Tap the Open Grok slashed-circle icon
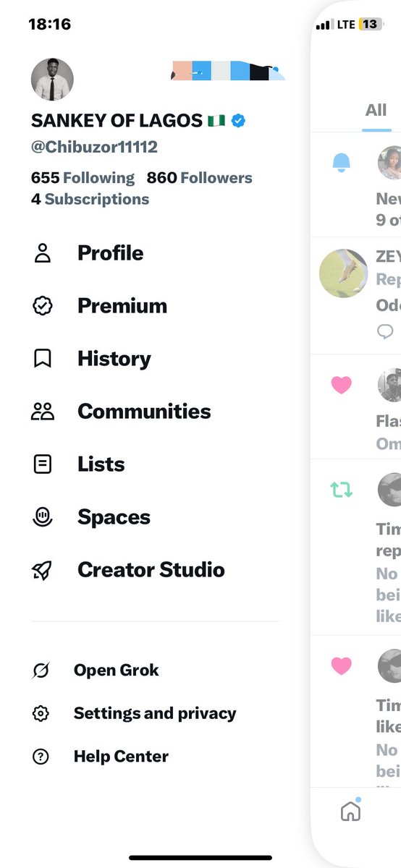 (41, 671)
